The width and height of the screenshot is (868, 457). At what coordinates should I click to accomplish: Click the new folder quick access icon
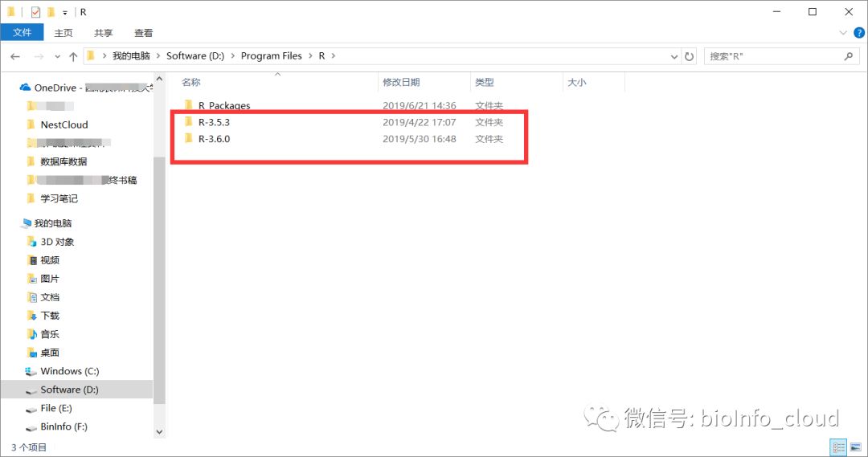click(51, 11)
